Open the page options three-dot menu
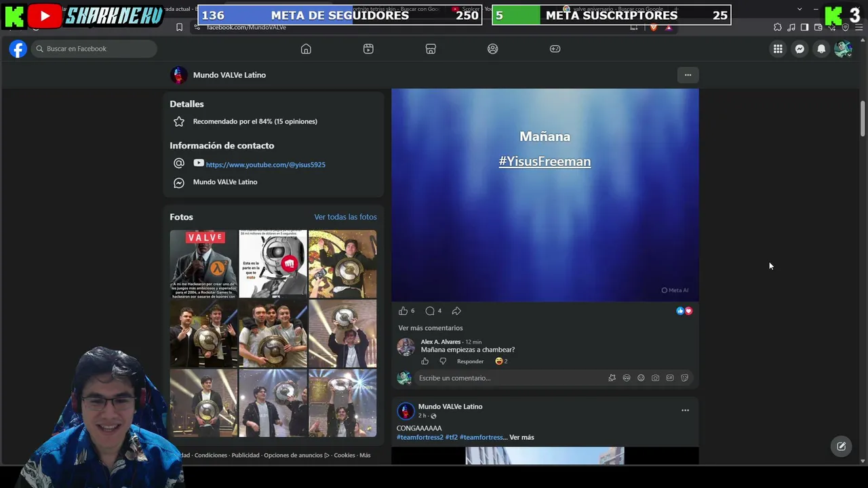Image resolution: width=868 pixels, height=488 pixels. (x=688, y=75)
